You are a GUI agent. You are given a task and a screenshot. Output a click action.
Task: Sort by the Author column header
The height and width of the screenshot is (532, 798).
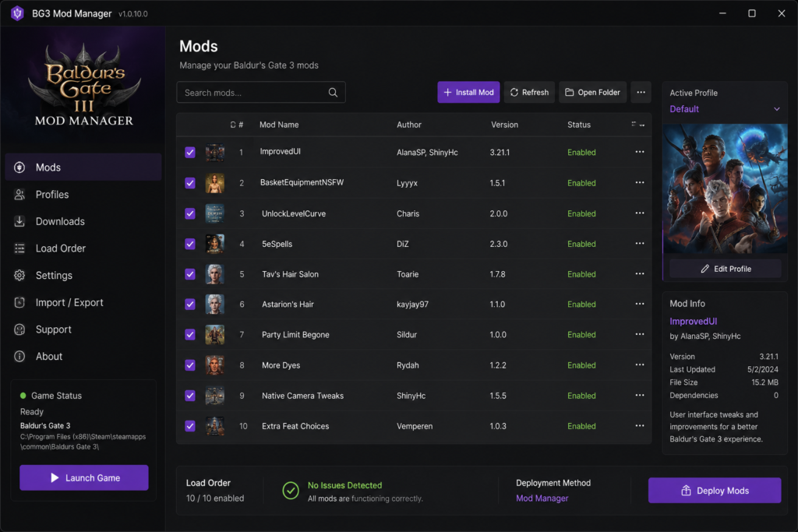[x=409, y=125]
